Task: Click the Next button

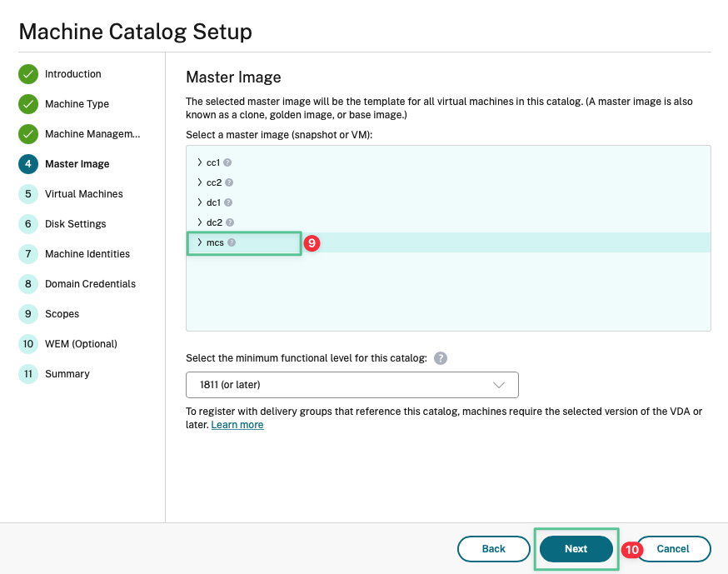Action: pos(576,549)
